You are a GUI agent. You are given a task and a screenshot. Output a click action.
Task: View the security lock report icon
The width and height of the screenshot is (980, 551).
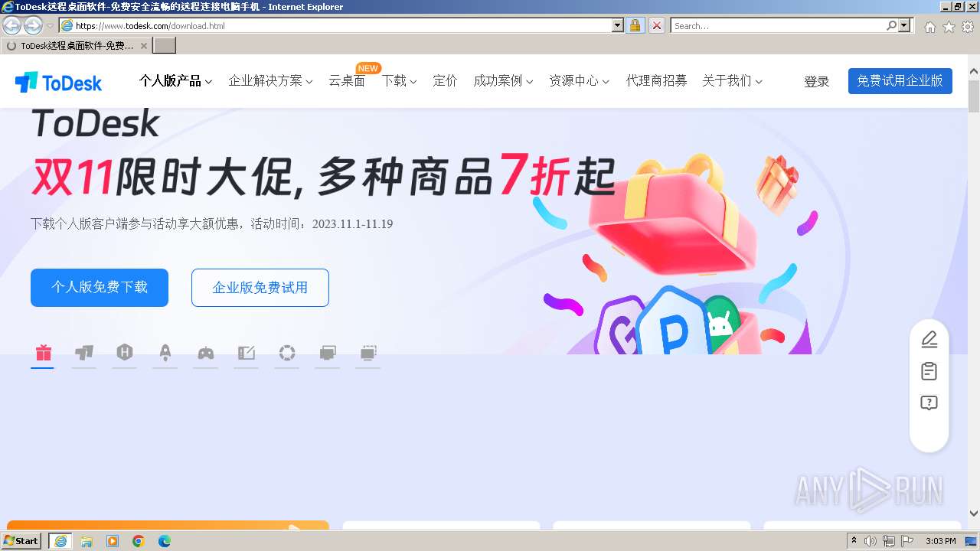pos(635,25)
